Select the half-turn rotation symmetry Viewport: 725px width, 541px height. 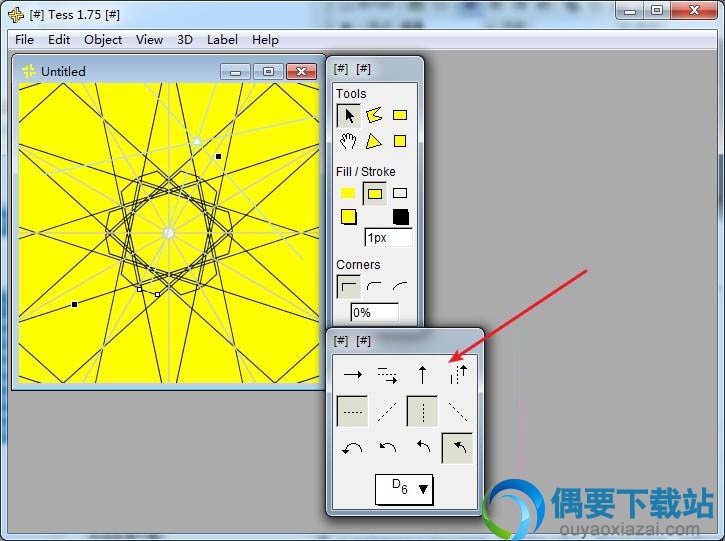click(352, 448)
